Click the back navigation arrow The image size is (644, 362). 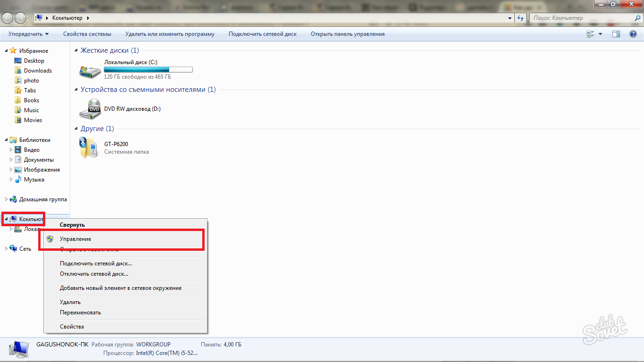coord(8,18)
